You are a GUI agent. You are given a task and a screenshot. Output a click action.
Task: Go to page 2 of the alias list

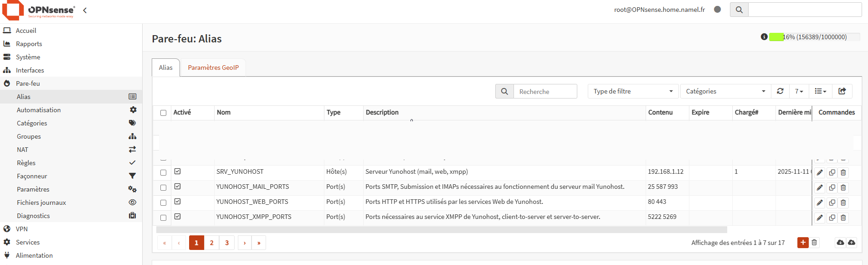[211, 243]
